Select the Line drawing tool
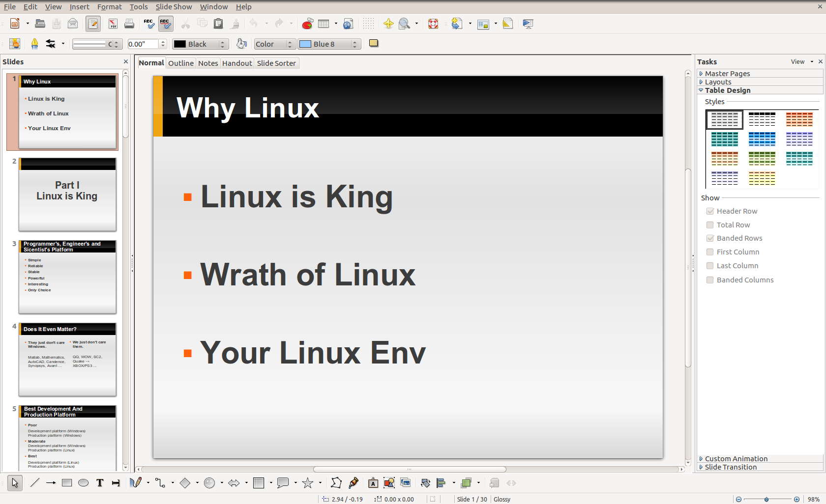826x504 pixels. [34, 483]
